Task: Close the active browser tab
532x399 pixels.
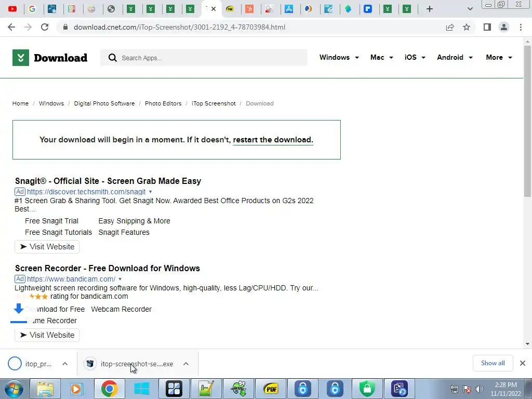Action: 214,9
